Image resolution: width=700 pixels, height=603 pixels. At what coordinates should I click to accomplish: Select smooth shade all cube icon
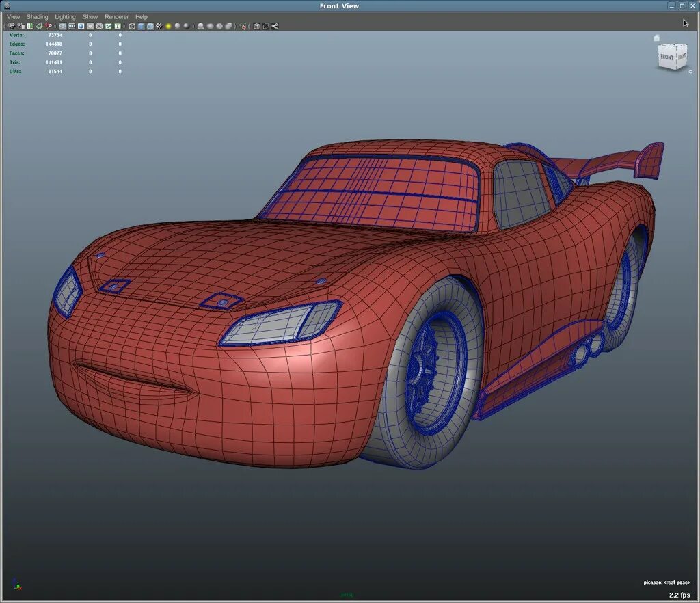141,27
